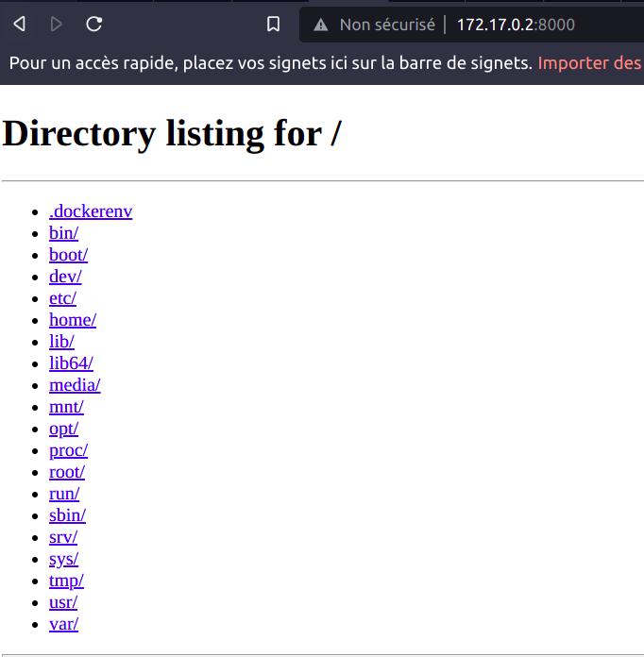Screen dimensions: 644x657
Task: Open the .dockerenv file link
Action: (91, 211)
